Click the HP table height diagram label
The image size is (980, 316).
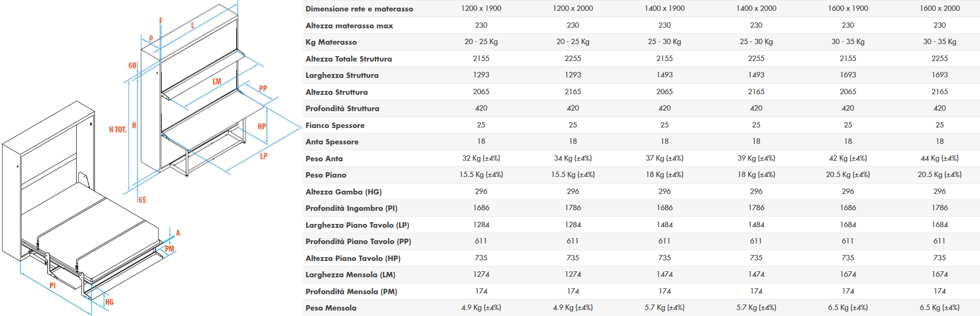pos(262,126)
